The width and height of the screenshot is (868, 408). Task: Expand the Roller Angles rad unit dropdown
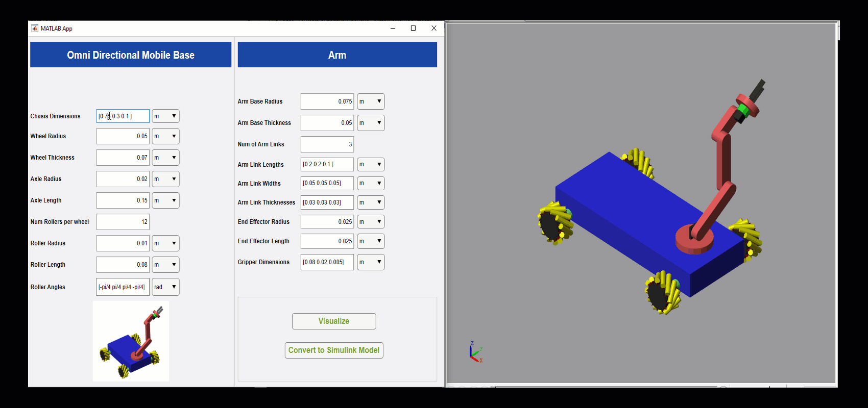165,287
